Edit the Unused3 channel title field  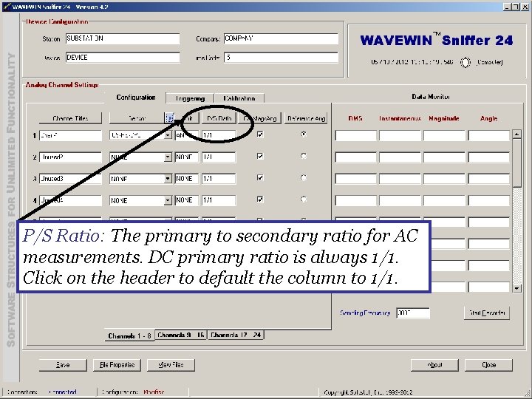pyautogui.click(x=70, y=179)
